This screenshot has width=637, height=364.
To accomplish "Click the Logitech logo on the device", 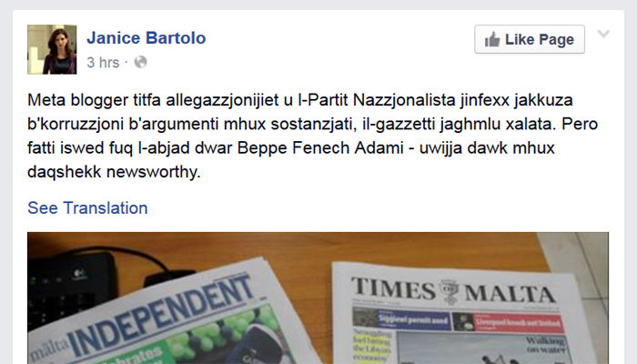I will point(78,274).
